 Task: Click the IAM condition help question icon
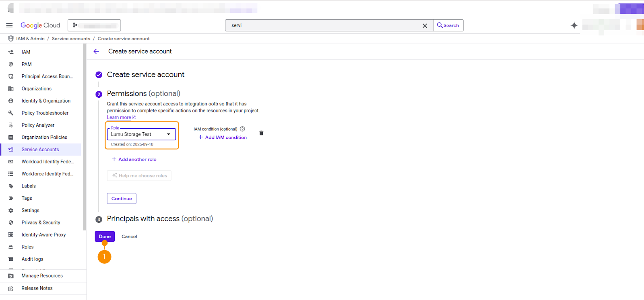(x=242, y=129)
